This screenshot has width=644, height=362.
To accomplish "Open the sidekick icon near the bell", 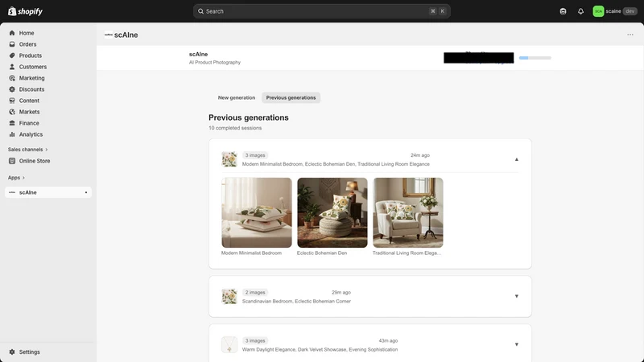I will 563,11.
